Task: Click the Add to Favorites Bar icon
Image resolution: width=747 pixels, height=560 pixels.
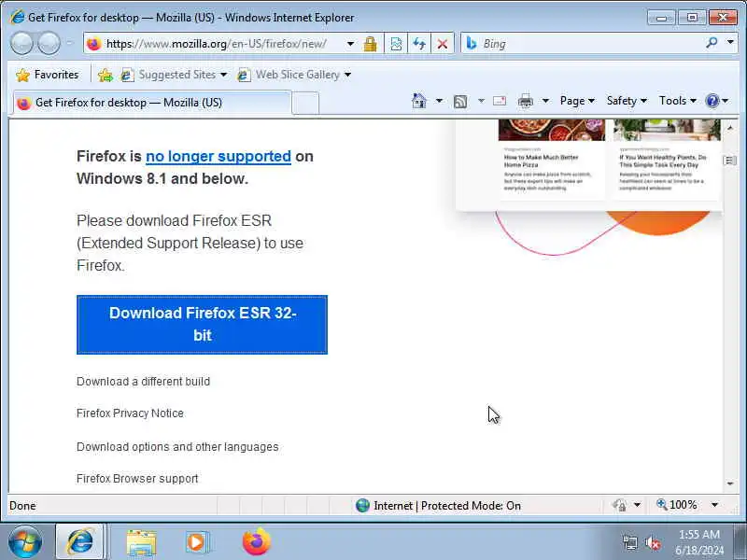Action: click(x=106, y=75)
